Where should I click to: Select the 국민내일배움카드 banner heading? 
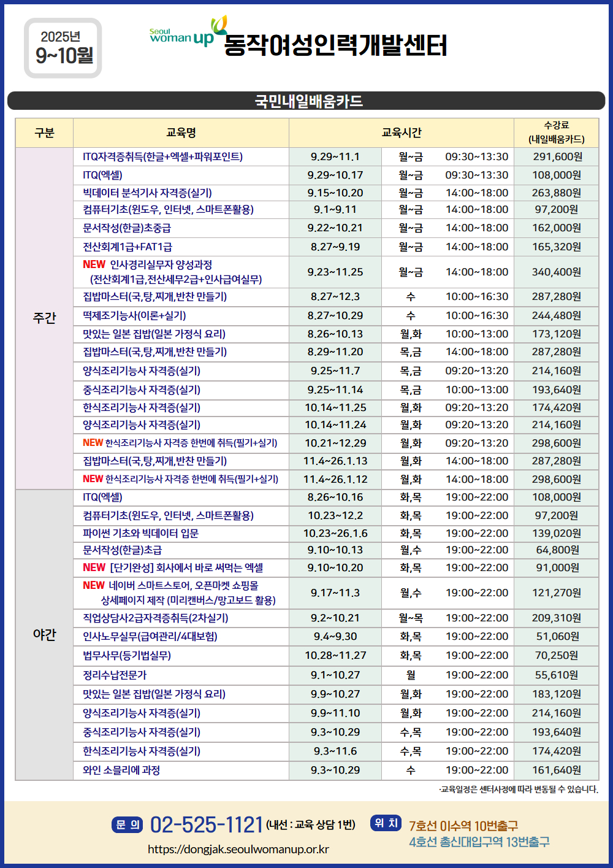[x=309, y=101]
